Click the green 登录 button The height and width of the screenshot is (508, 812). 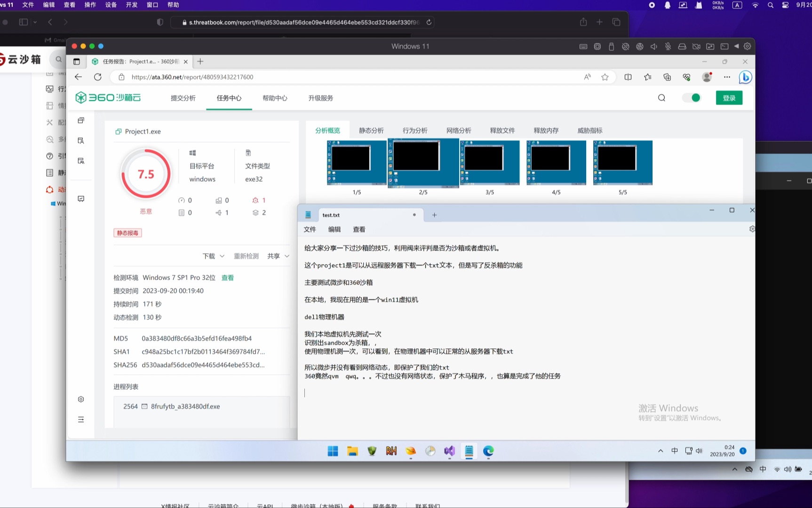(x=729, y=97)
